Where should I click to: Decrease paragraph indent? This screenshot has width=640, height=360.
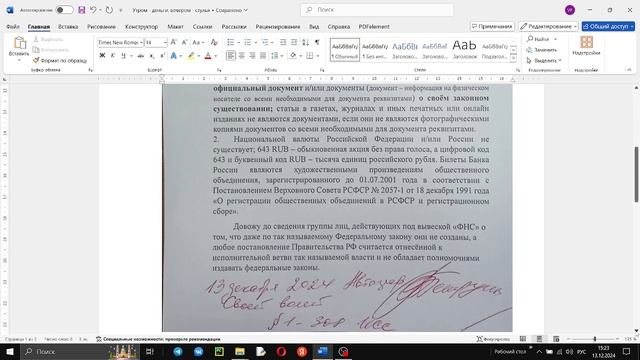[x=283, y=42]
